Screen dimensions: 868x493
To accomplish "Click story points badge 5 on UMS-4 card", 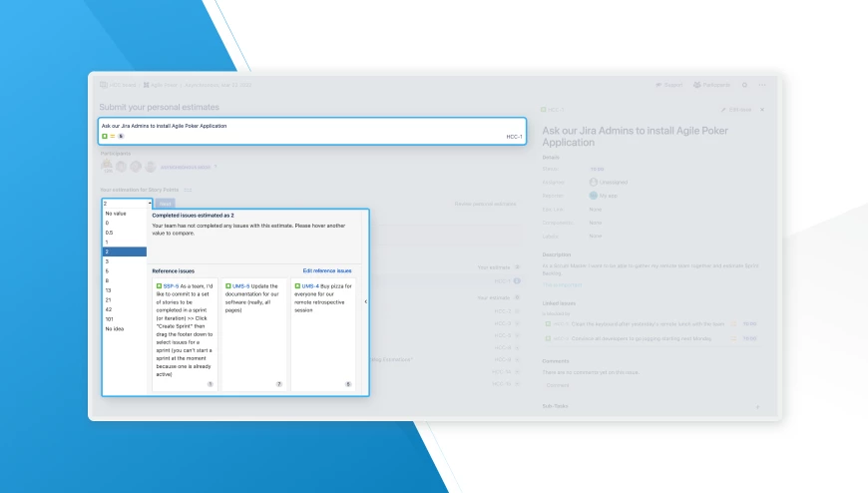I will click(348, 384).
